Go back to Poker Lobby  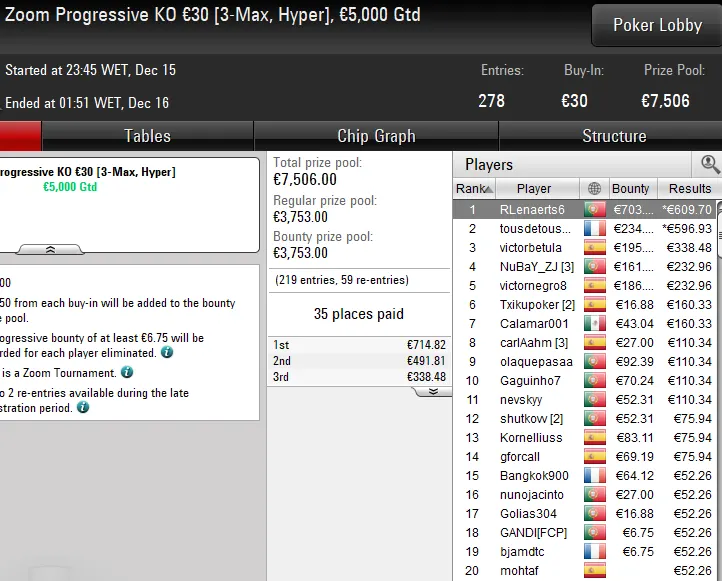657,25
